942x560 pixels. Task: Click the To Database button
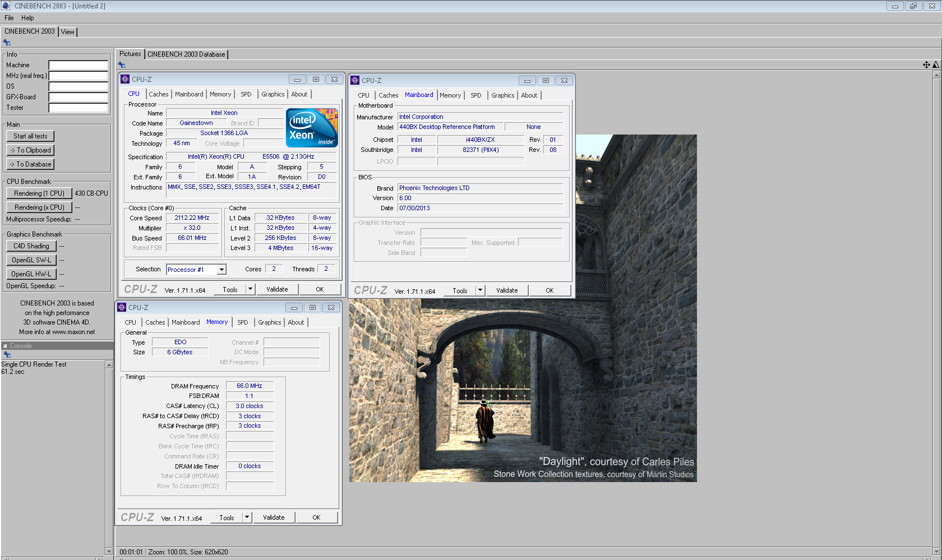point(30,164)
